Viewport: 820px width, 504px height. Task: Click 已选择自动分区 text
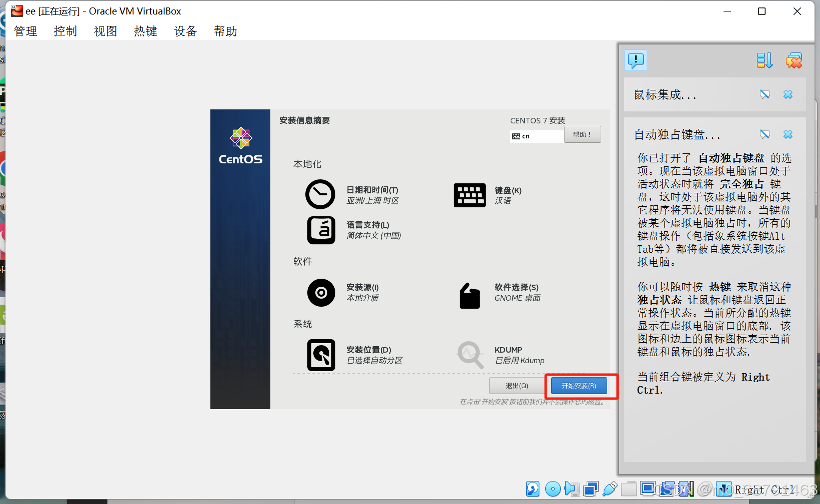click(374, 360)
